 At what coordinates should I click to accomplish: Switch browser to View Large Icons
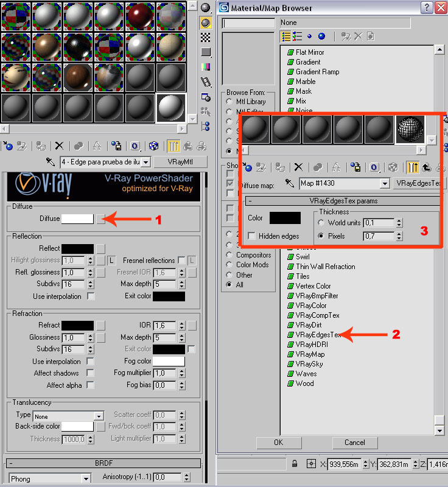(x=321, y=37)
